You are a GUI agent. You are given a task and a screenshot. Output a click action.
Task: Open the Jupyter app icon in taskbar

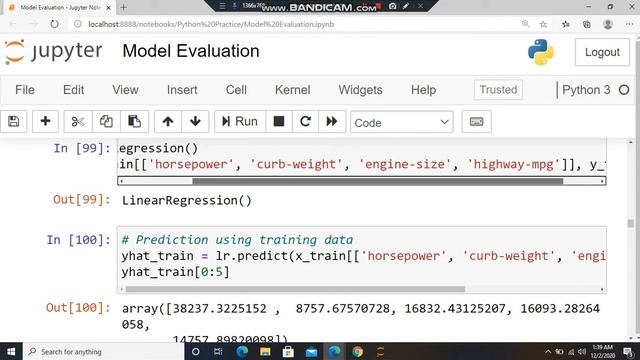click(380, 351)
